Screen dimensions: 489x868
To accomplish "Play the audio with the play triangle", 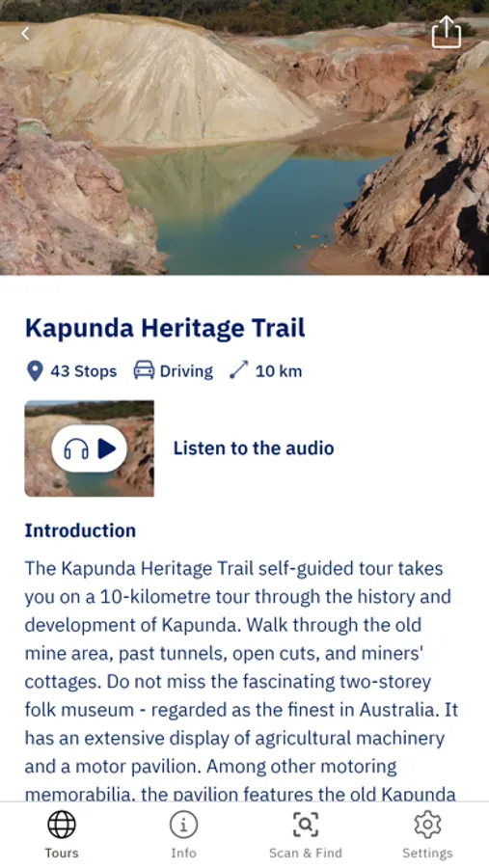I will click(x=107, y=448).
